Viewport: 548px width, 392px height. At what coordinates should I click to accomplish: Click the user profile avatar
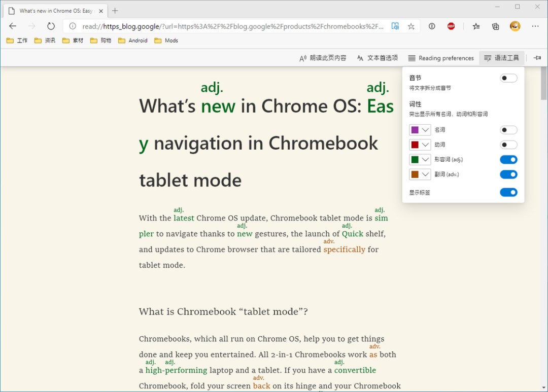[x=515, y=26]
